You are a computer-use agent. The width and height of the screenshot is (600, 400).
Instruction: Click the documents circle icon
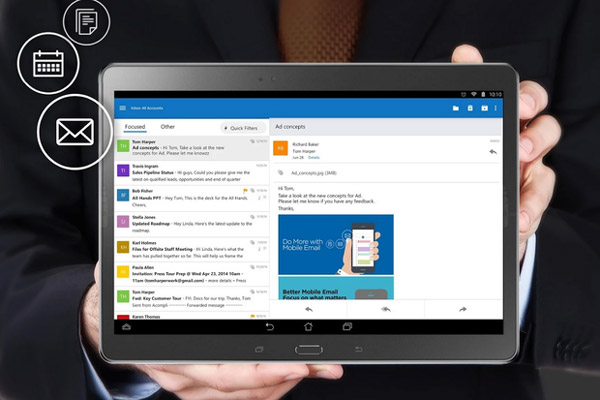click(x=86, y=22)
